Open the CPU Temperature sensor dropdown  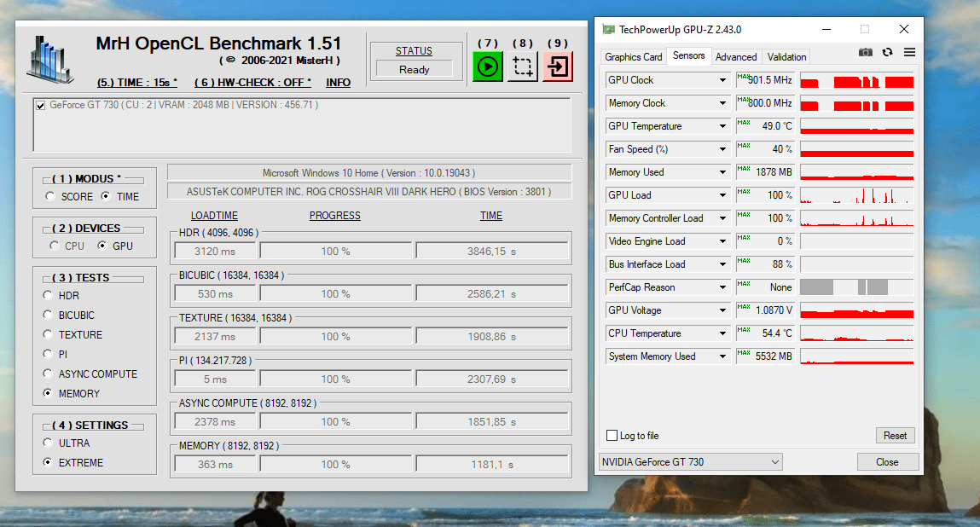tap(722, 333)
